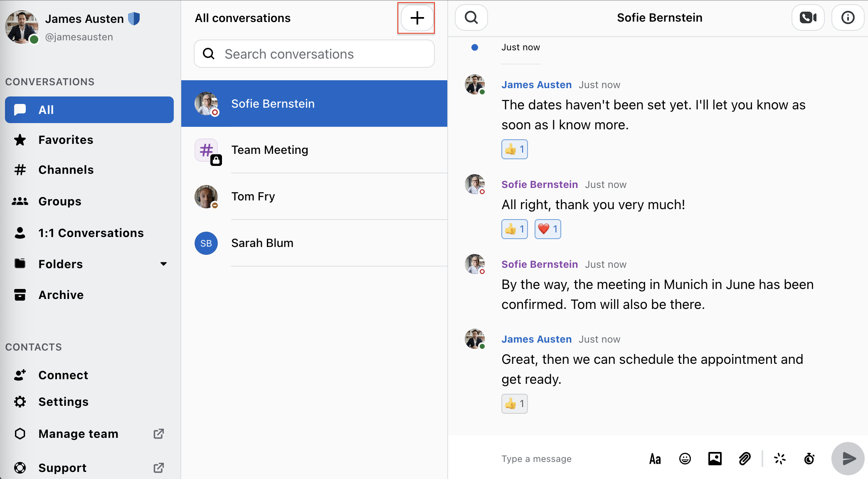Click the @jamesausten username
868x479 pixels.
click(79, 37)
